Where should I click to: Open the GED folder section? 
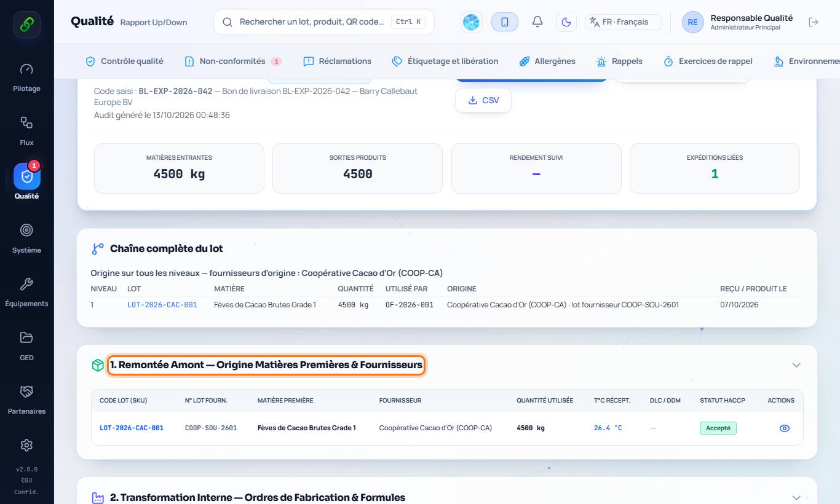[x=27, y=346]
